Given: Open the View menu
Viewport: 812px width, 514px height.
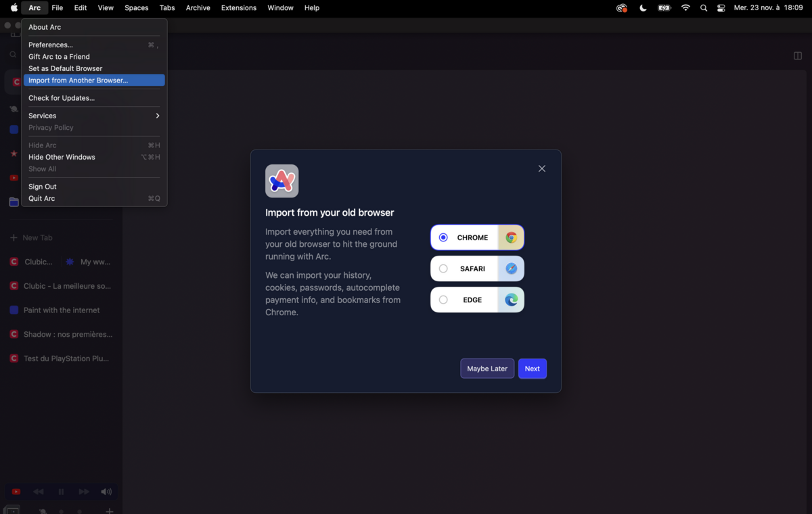Looking at the screenshot, I should tap(106, 8).
